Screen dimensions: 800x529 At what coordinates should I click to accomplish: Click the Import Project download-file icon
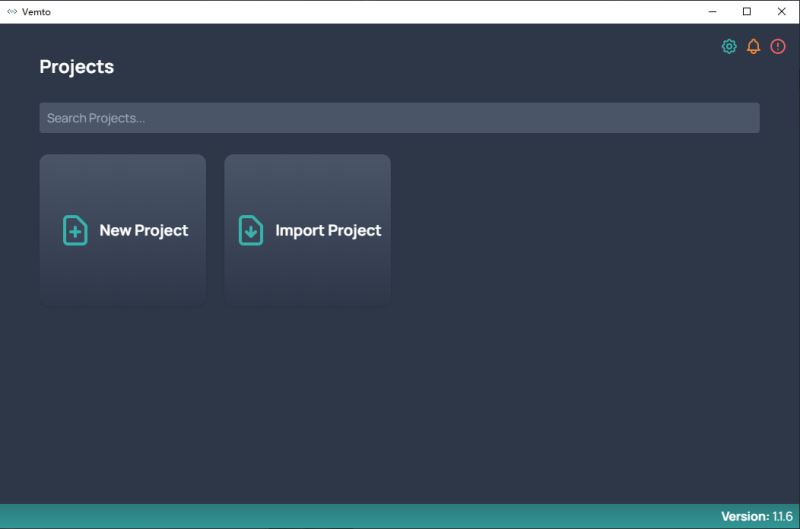tap(251, 230)
